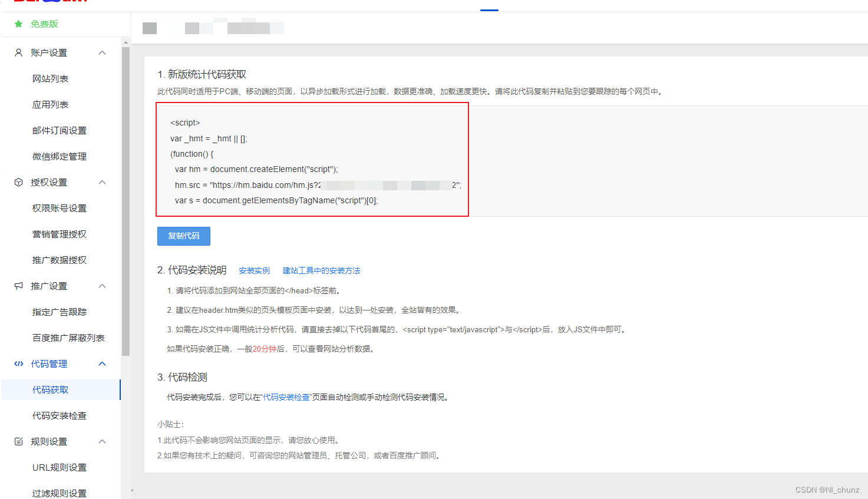Select 营销管理授权 menu item
Screen dimensions: 868x499
pos(59,234)
